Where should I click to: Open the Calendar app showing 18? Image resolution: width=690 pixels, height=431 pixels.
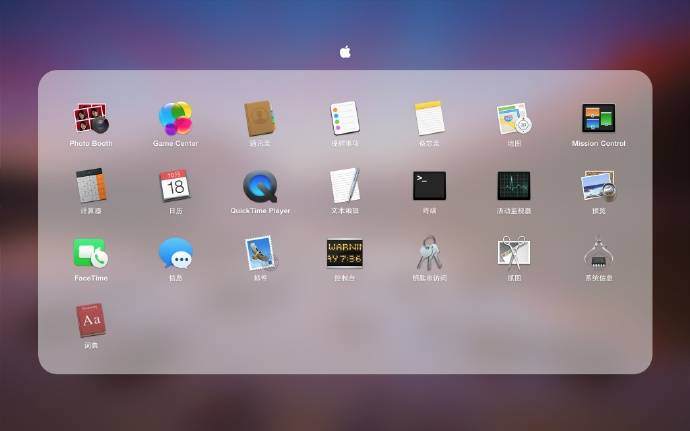click(175, 185)
